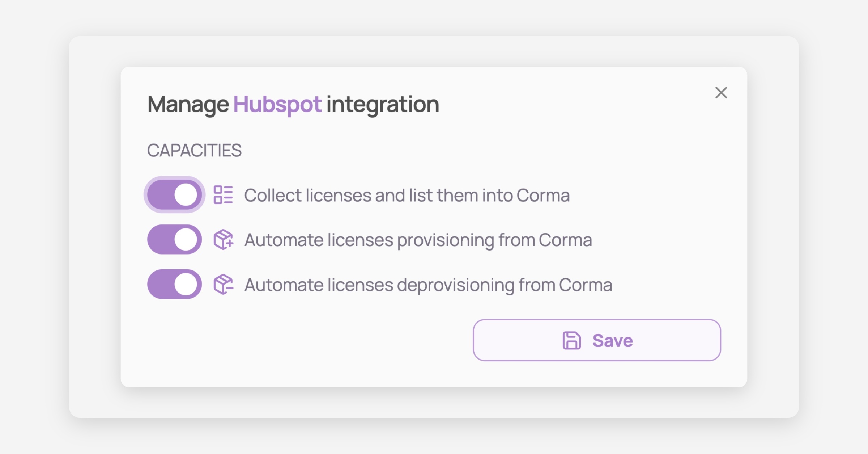This screenshot has width=868, height=454.
Task: Click the floppy disk icon in Save
Action: coord(571,340)
